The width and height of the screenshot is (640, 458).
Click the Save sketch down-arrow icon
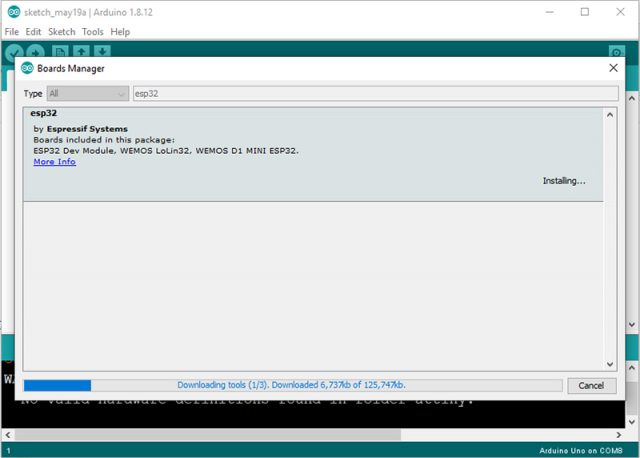[102, 51]
